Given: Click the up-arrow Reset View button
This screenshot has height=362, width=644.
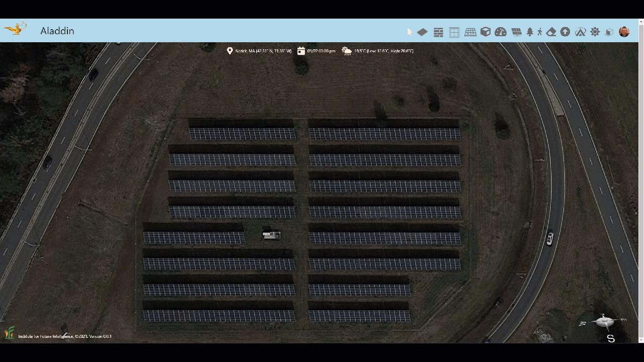Looking at the screenshot, I should click(x=565, y=32).
